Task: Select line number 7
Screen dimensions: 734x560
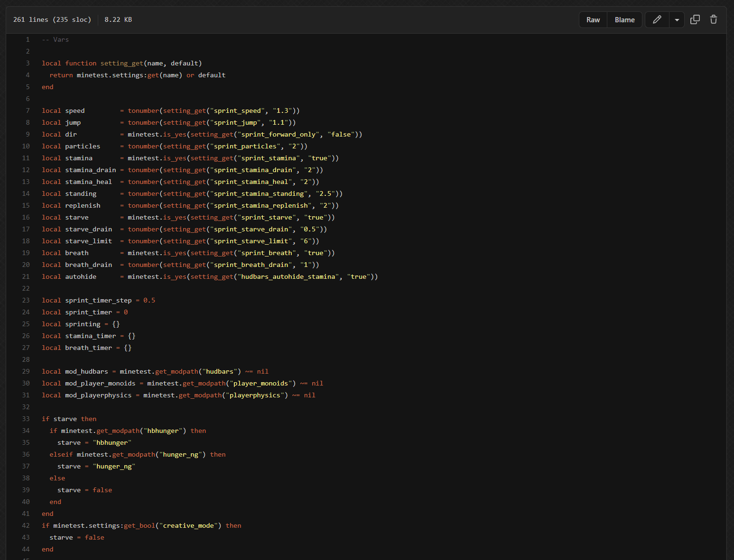Action: [x=28, y=111]
